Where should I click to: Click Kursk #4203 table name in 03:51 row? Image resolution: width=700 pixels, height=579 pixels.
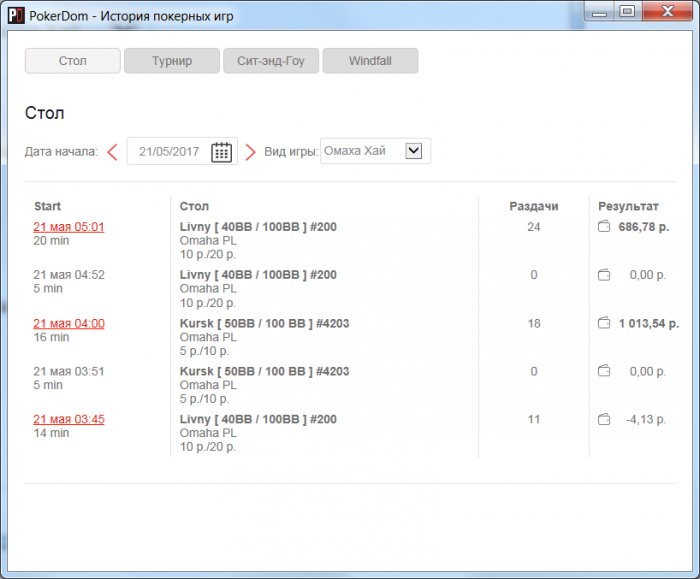pyautogui.click(x=264, y=371)
